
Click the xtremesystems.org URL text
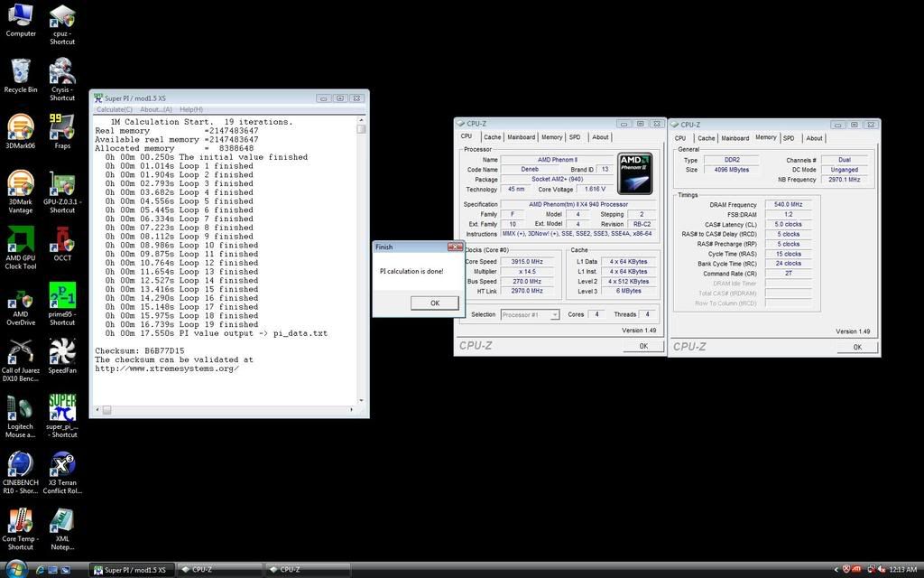167,368
